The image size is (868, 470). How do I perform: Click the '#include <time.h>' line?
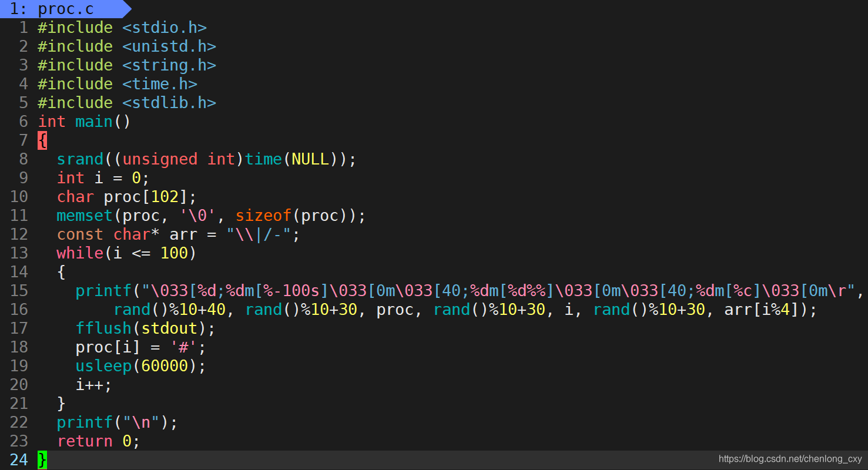118,84
